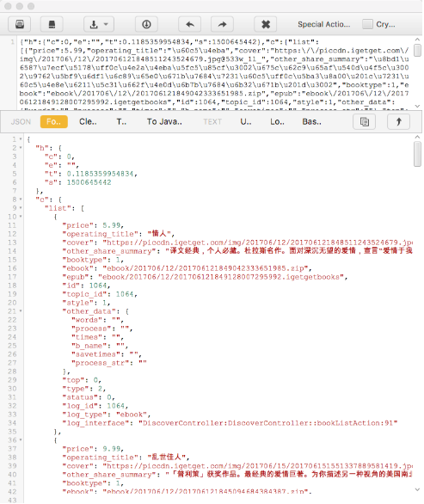Collapse the "other_data" fold arrow
The height and width of the screenshot is (504, 424).
point(21,311)
